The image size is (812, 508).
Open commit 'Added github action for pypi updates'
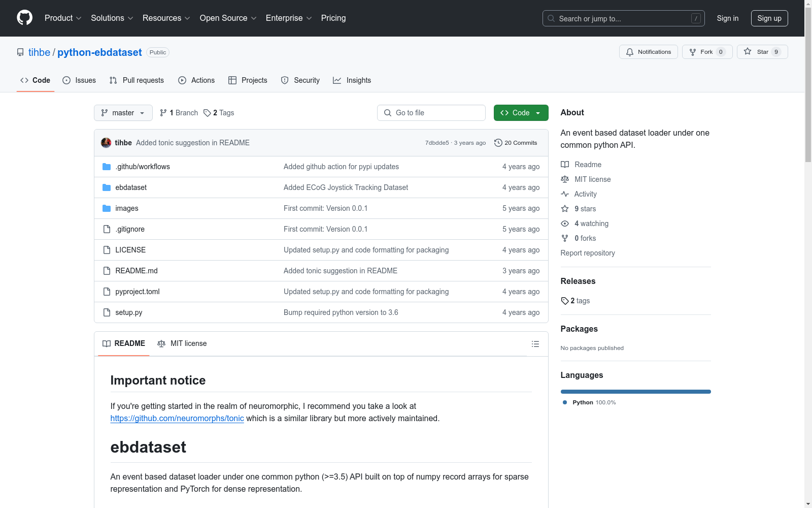pos(341,167)
